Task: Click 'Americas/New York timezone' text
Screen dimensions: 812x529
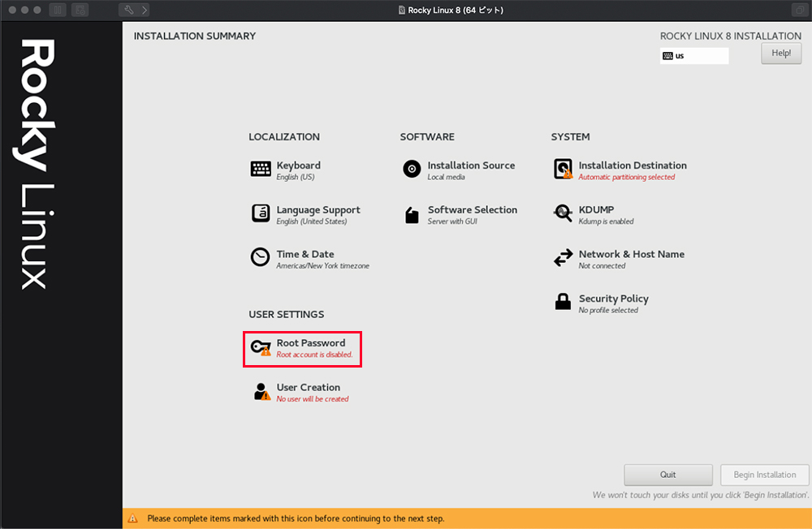Action: pyautogui.click(x=322, y=265)
